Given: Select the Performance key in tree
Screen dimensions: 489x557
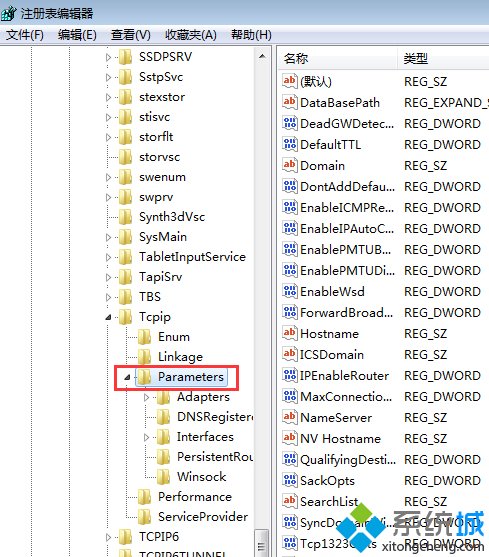Looking at the screenshot, I should [195, 497].
